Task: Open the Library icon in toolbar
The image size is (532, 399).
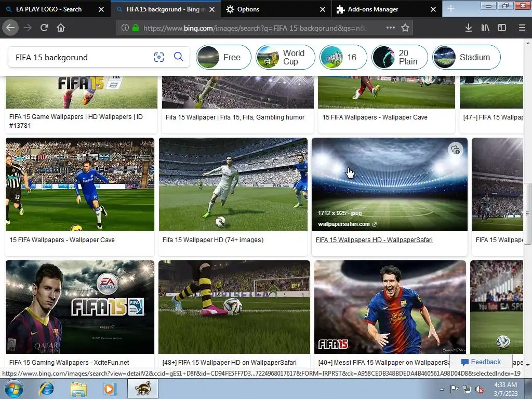Action: point(485,28)
